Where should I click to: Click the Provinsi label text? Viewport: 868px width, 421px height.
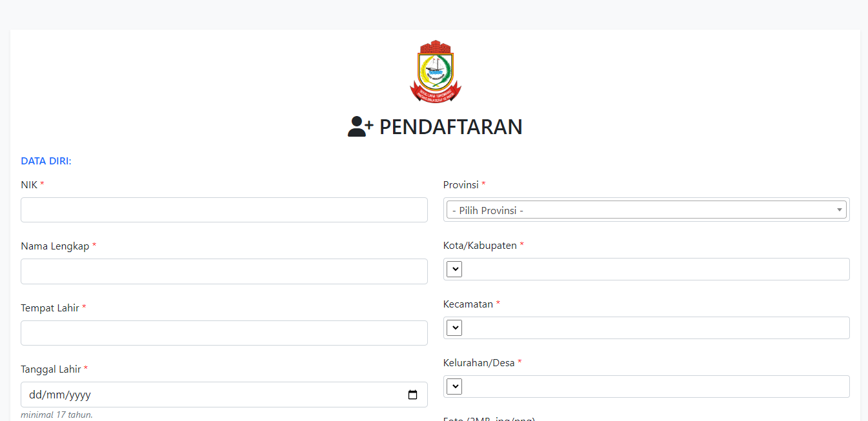pos(461,185)
